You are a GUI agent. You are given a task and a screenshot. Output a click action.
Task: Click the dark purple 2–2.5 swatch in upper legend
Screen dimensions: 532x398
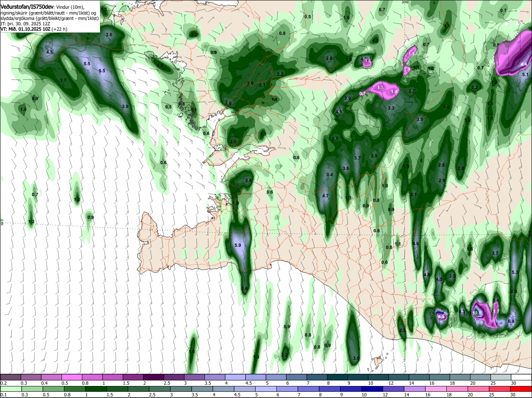(x=154, y=377)
